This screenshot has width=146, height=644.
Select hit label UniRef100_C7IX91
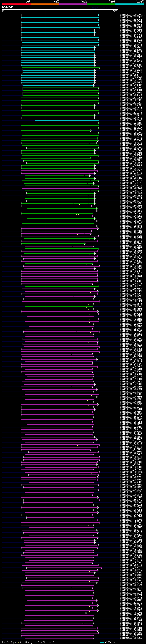point(131,80)
